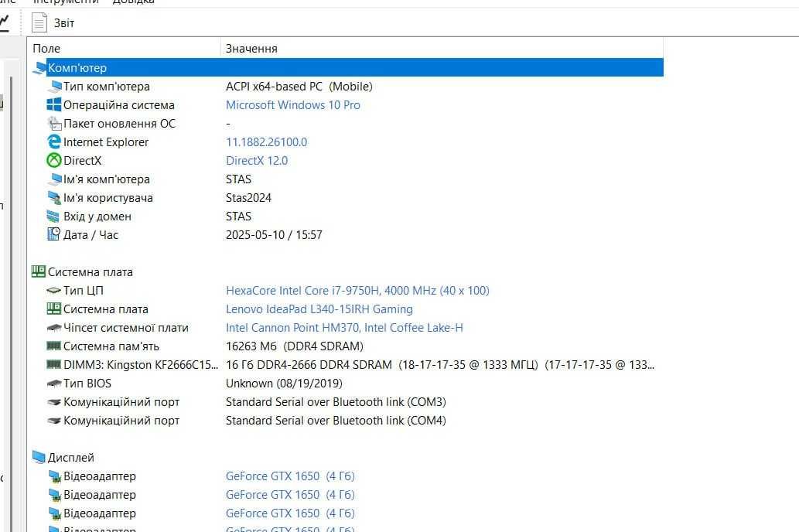This screenshot has width=799, height=532.
Task: Select the highlighted Комп'ютер group icon
Action: pos(39,68)
